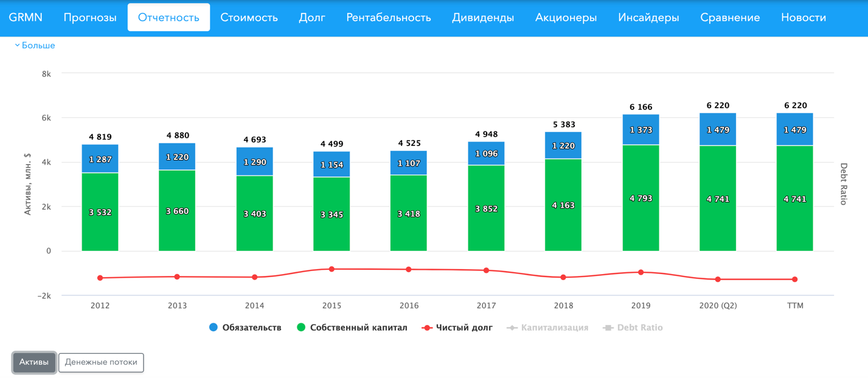Open the Прогнозы tab
The image size is (868, 378).
pyautogui.click(x=90, y=18)
